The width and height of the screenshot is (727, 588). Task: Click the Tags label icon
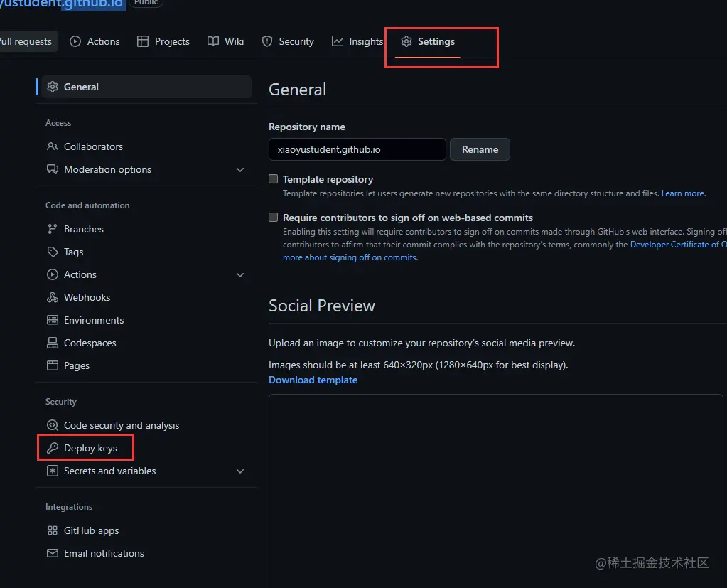53,252
